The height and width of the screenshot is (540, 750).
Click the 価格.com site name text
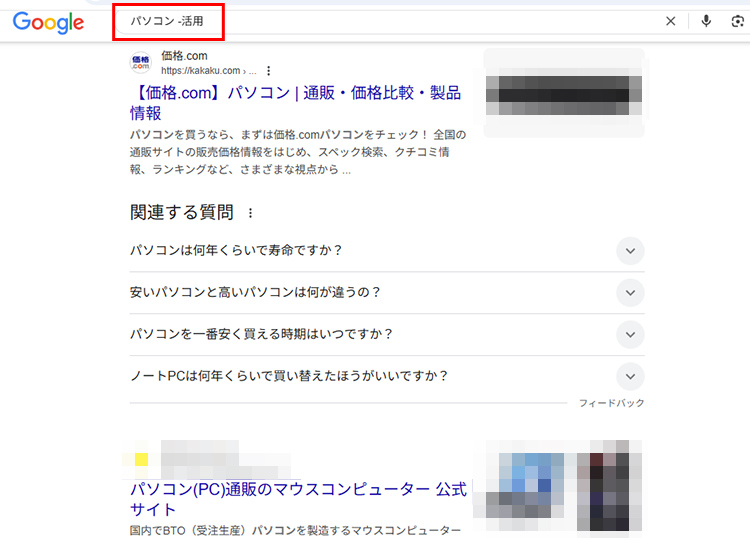click(184, 56)
